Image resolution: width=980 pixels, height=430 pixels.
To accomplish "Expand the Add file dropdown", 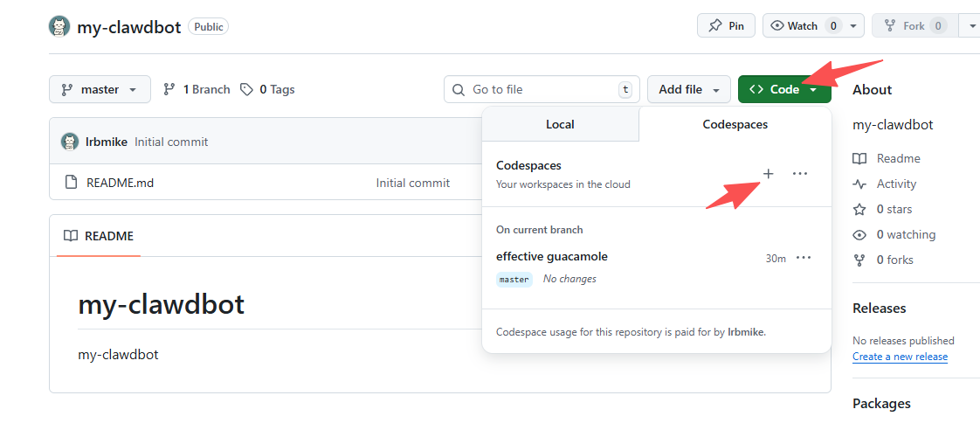I will (x=688, y=89).
